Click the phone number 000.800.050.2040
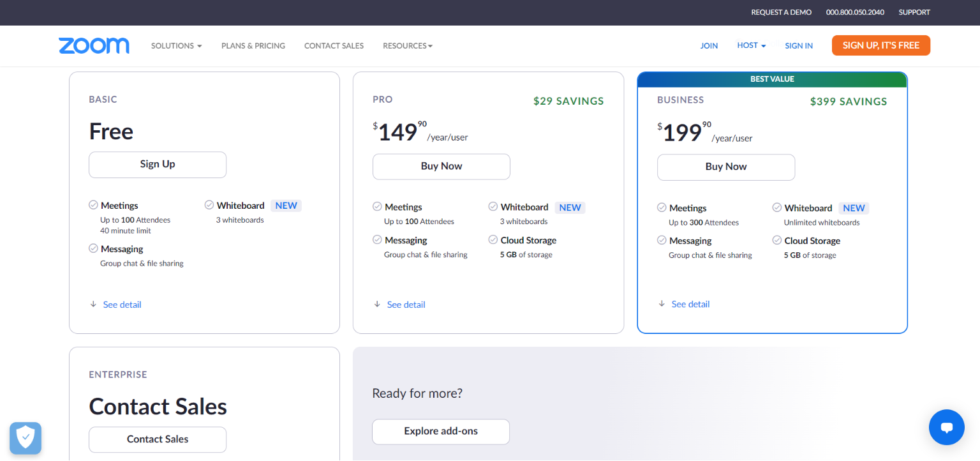Image resolution: width=980 pixels, height=461 pixels. pyautogui.click(x=855, y=12)
